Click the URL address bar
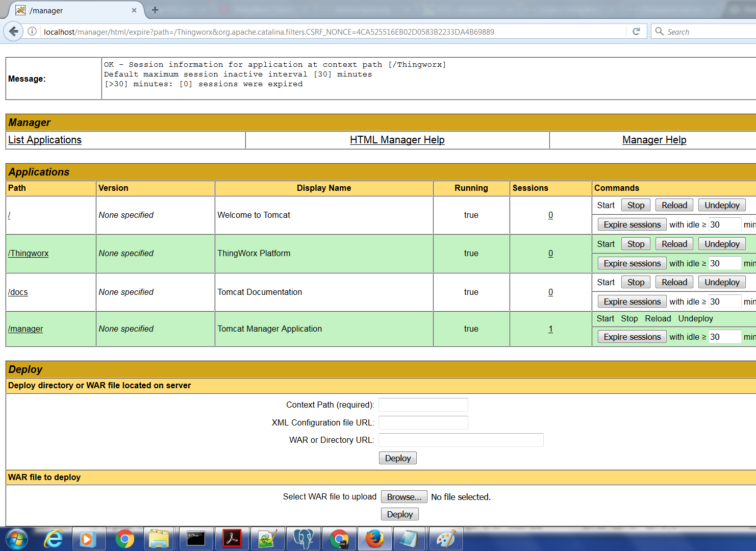The image size is (756, 551). tap(332, 32)
